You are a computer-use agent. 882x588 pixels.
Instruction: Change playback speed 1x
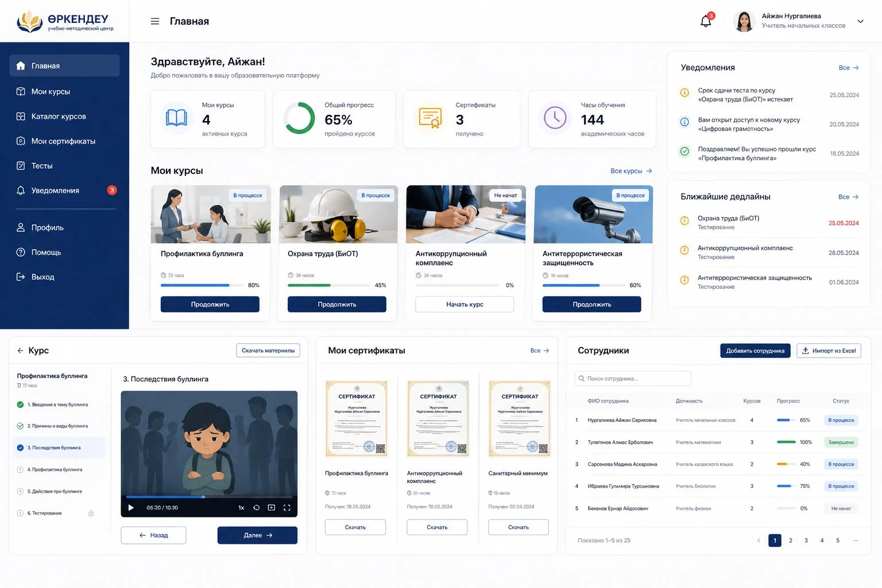click(x=241, y=508)
